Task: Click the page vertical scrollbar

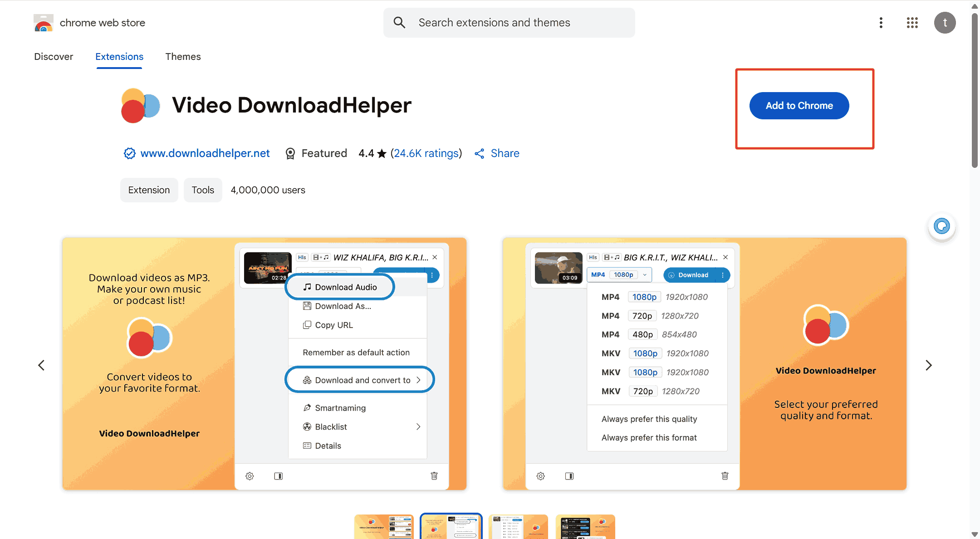Action: (x=975, y=91)
